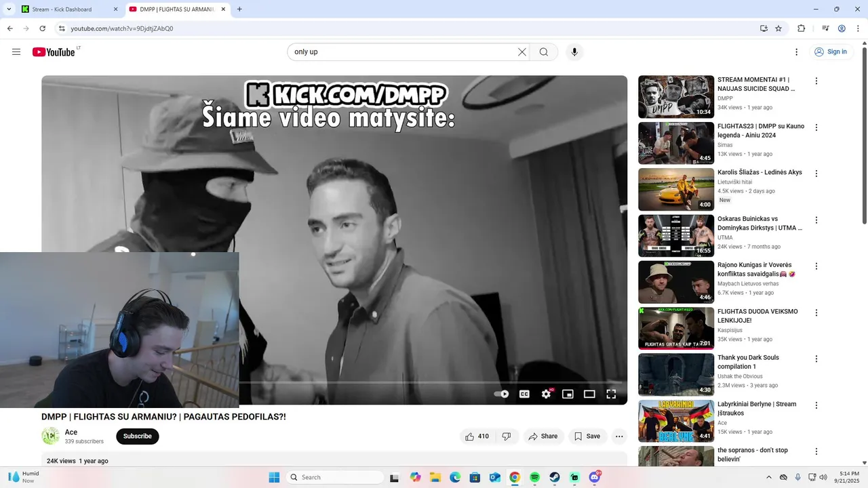Open menu for STREAM MOMENTAI #1 video
Viewport: 868px width, 488px height.
pyautogui.click(x=816, y=81)
